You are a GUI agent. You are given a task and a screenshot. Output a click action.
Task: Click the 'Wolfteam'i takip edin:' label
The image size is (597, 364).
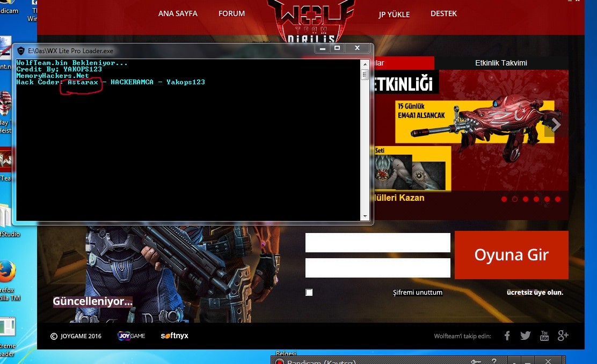[x=463, y=336]
